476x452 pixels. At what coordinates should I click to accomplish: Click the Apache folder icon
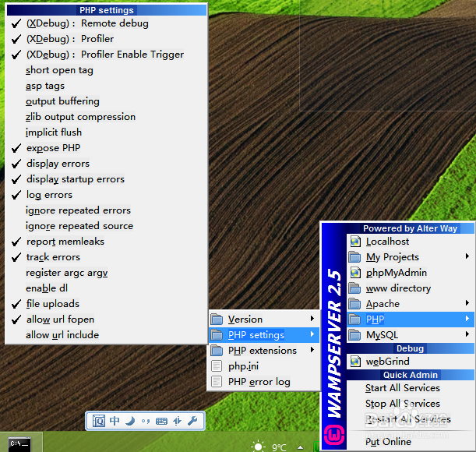click(x=354, y=304)
